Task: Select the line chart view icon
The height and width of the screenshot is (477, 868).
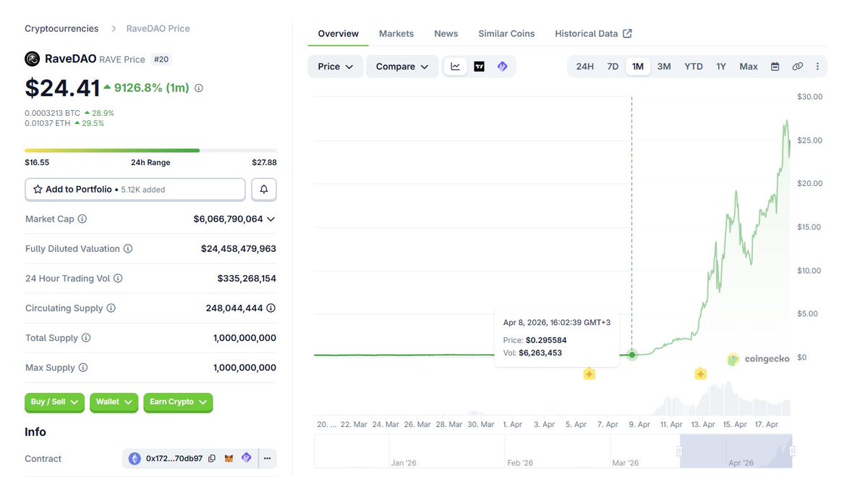Action: click(456, 67)
